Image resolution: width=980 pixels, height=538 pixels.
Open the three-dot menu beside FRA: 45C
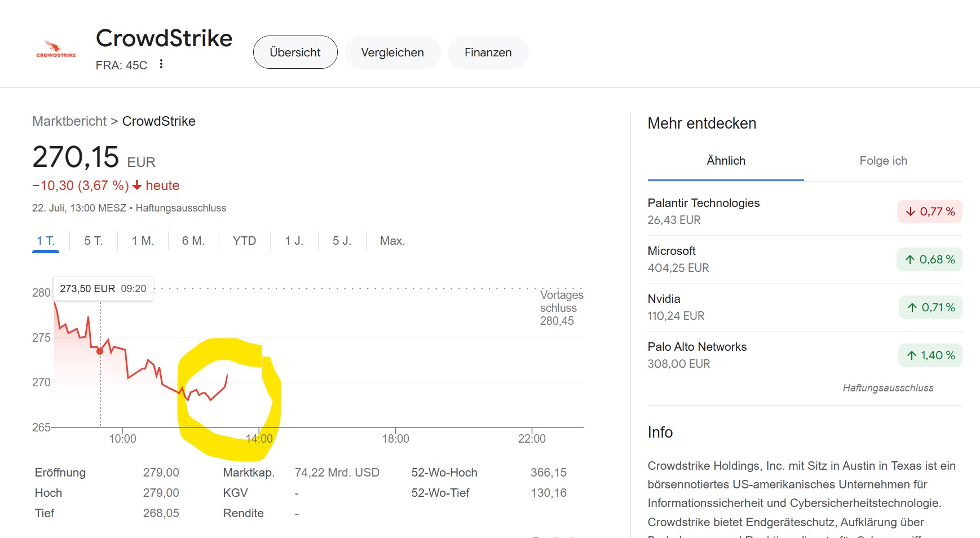pyautogui.click(x=161, y=64)
